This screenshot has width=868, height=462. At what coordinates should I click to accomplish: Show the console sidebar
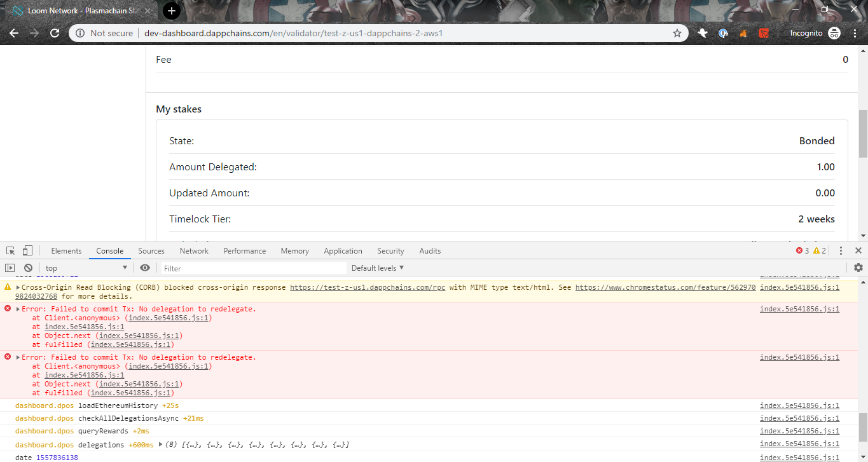coord(10,268)
